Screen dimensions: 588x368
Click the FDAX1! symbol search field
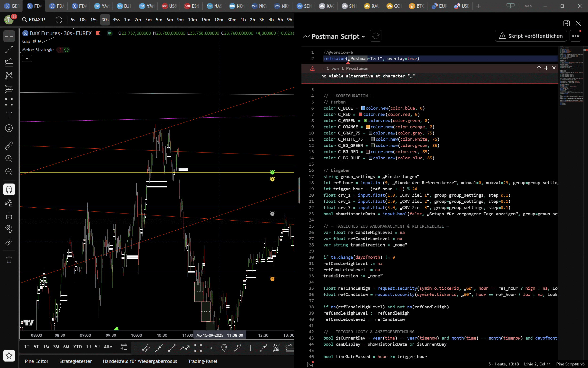37,20
